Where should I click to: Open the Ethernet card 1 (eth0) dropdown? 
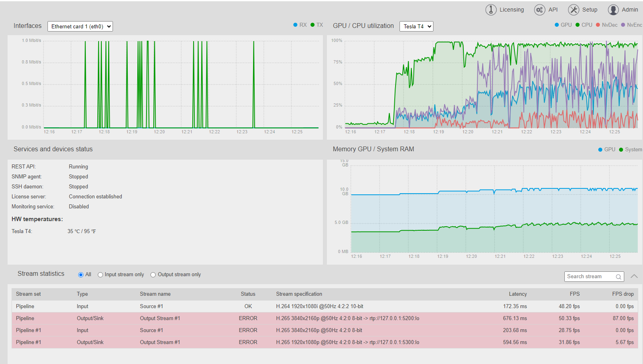80,26
